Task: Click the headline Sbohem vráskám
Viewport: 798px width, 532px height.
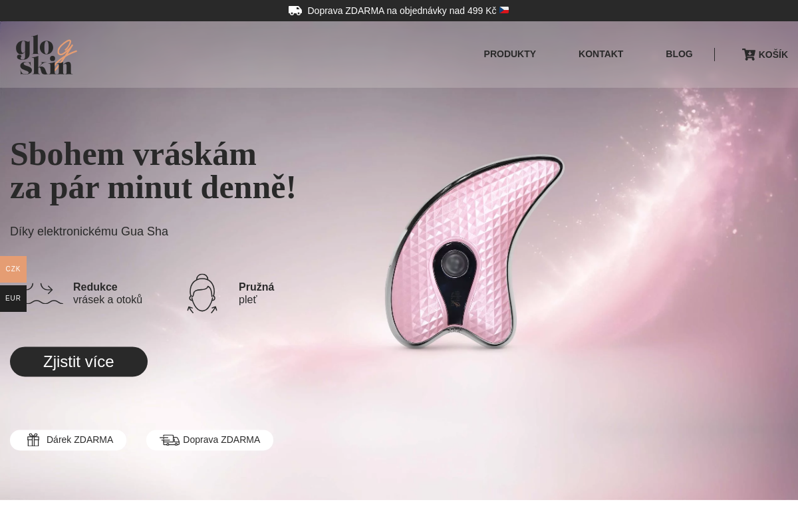Action: click(x=133, y=154)
